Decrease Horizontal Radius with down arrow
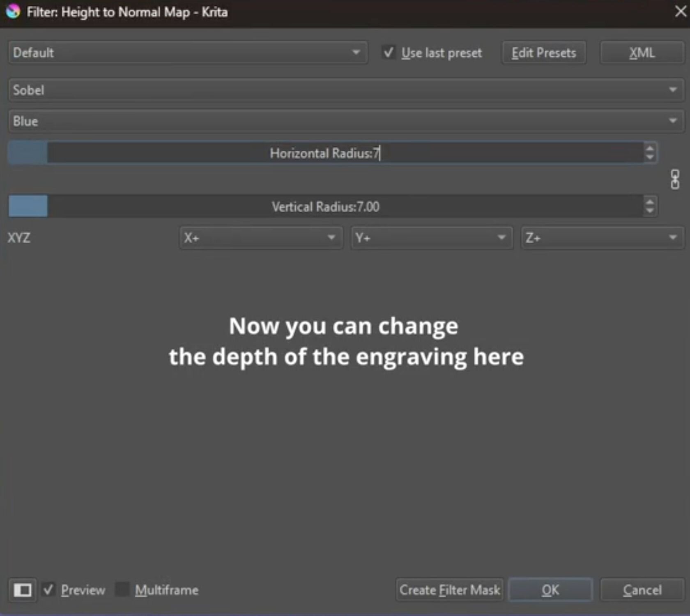The image size is (690, 616). coord(650,158)
